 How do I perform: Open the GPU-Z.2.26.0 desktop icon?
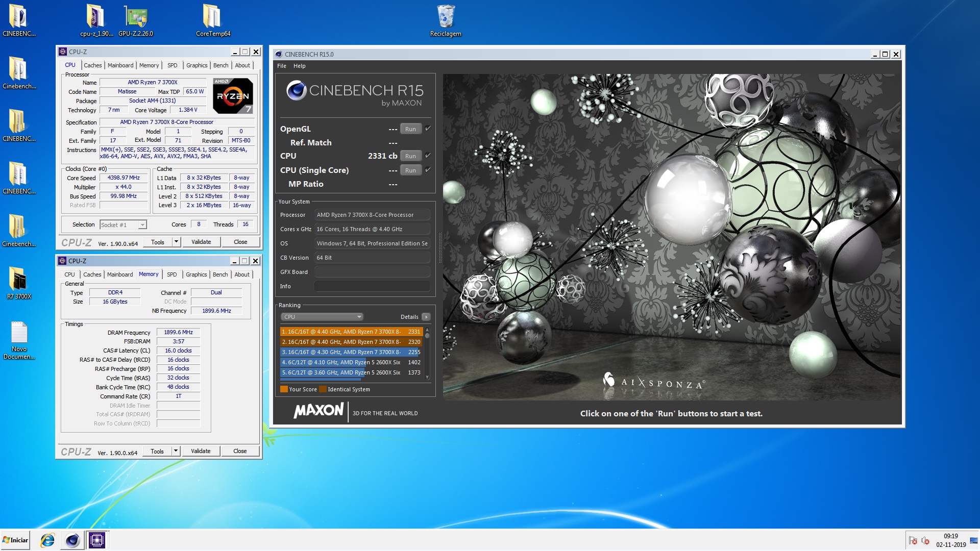pyautogui.click(x=136, y=20)
